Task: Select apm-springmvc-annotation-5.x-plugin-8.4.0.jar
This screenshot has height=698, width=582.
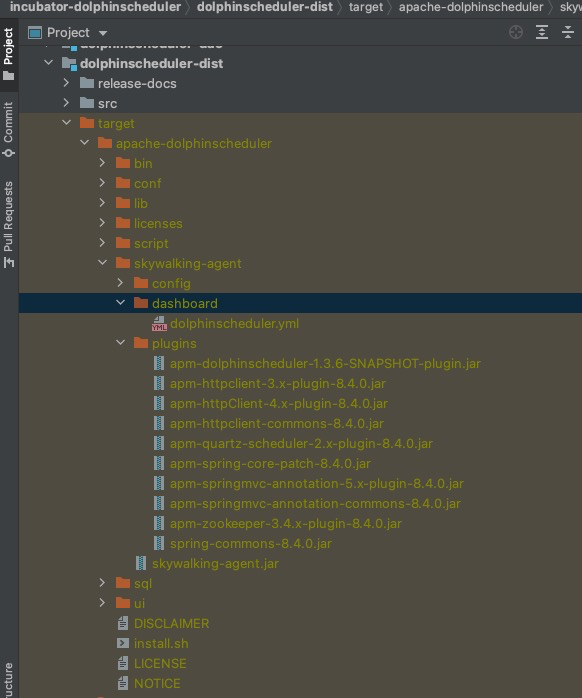Action: [317, 484]
